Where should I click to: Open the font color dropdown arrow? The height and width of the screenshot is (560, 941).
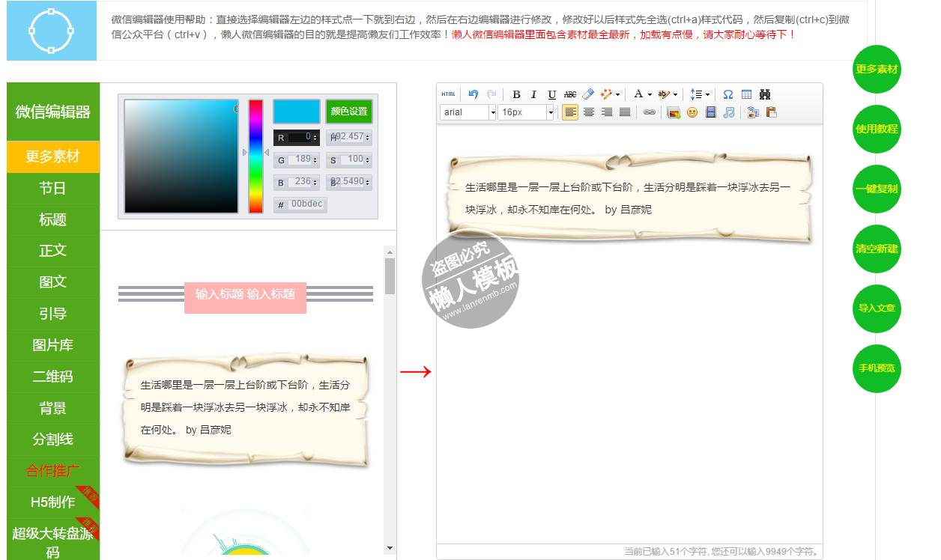650,94
